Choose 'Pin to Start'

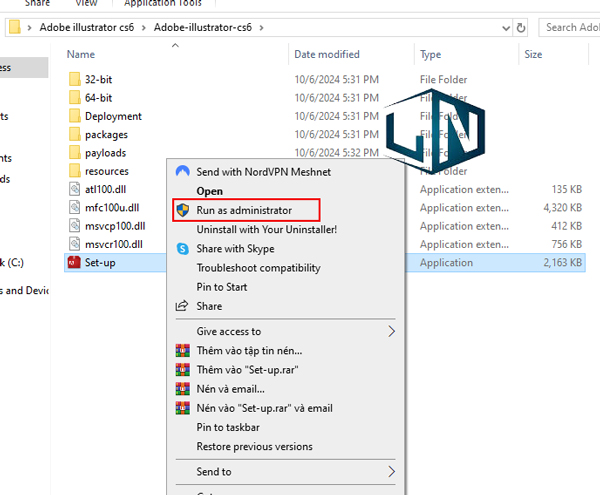[222, 287]
